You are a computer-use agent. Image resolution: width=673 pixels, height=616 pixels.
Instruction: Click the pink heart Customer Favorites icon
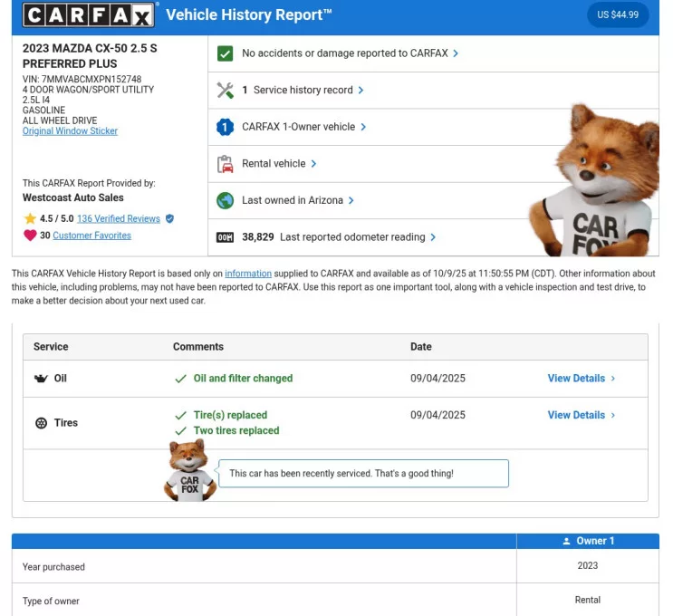pos(30,236)
